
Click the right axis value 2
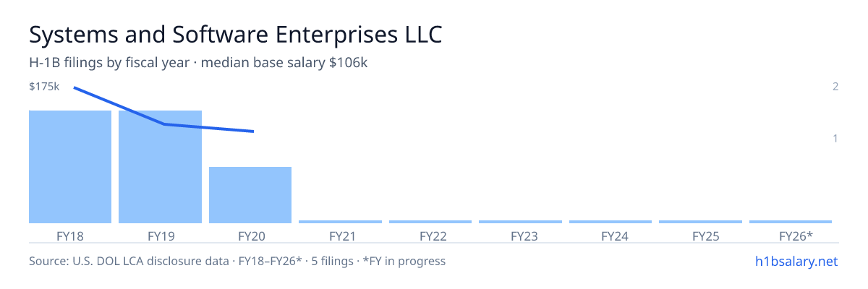pyautogui.click(x=835, y=87)
